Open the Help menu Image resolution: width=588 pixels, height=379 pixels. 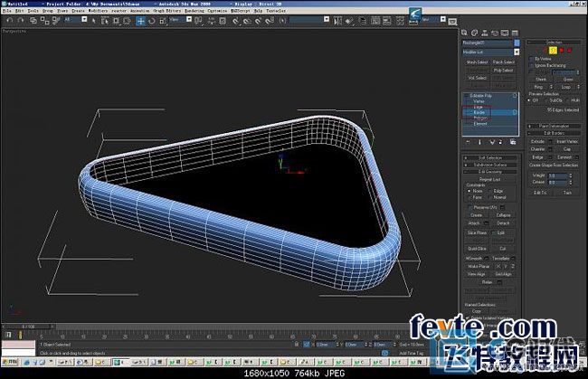coord(259,11)
